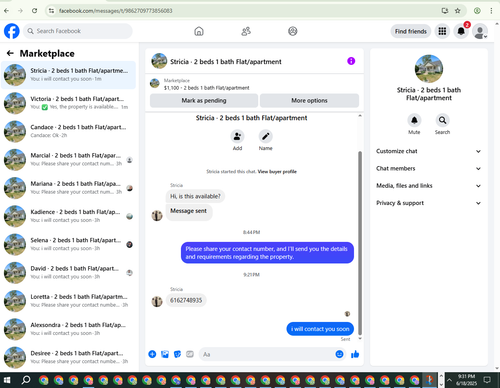
Task: Open the Mariana conversation
Action: click(68, 188)
